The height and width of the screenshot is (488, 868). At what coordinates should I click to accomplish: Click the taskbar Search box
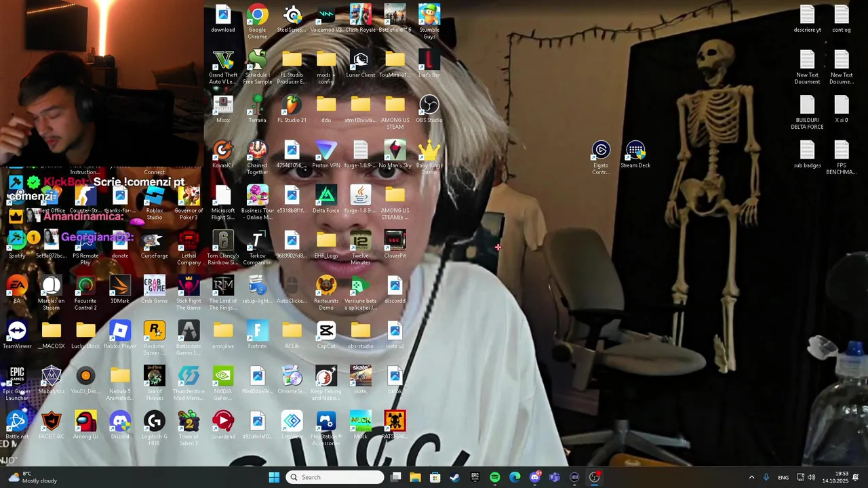click(x=334, y=477)
